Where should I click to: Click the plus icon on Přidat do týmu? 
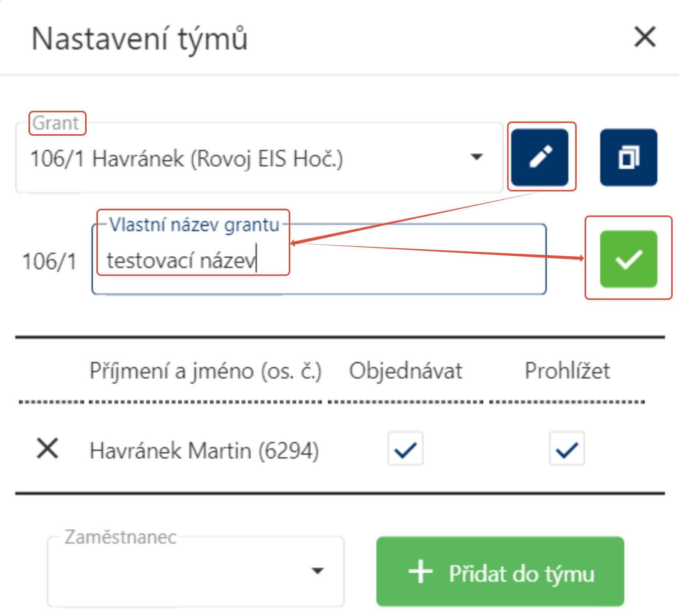(x=420, y=572)
